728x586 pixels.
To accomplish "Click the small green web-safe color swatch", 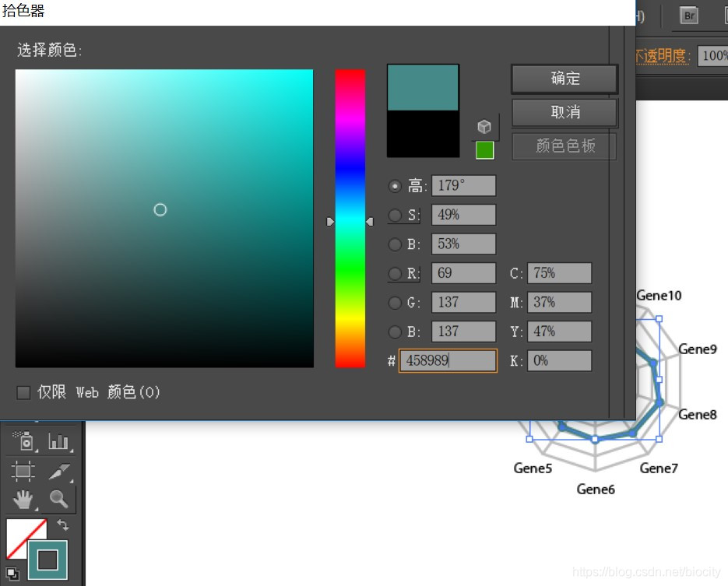I will pos(484,150).
